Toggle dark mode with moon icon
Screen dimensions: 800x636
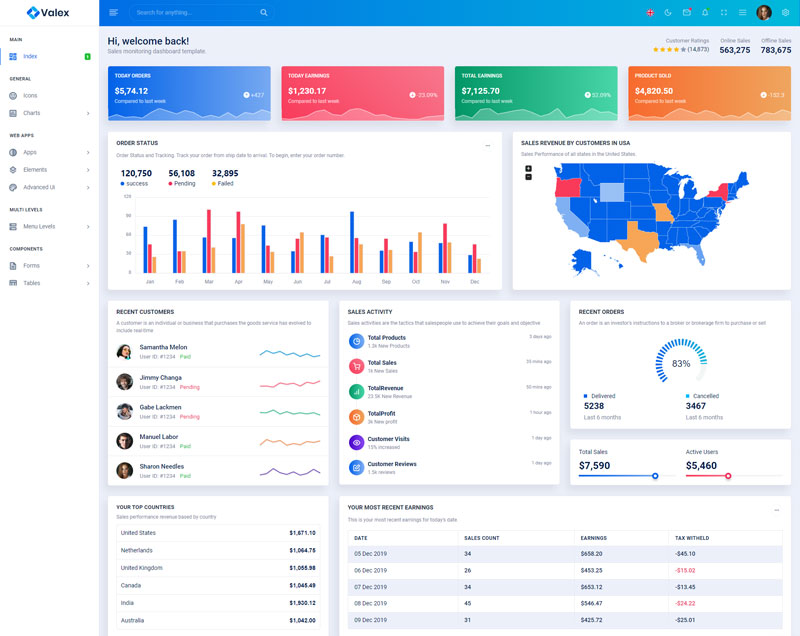(668, 12)
